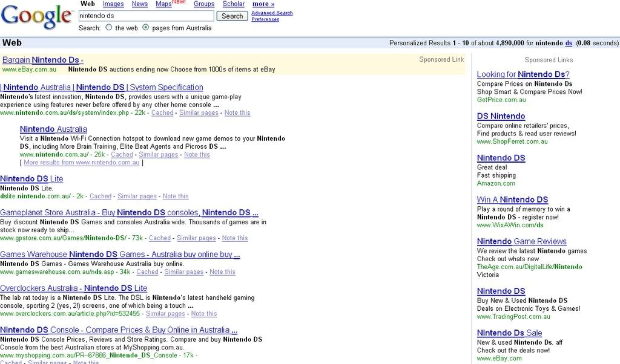
Task: Open the Preferences link
Action: (265, 19)
